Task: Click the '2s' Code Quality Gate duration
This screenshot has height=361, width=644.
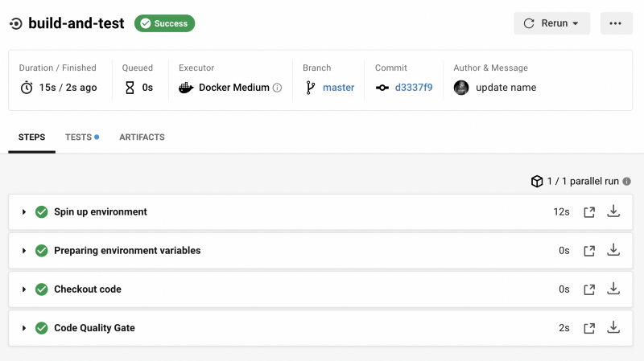Action: click(564, 328)
